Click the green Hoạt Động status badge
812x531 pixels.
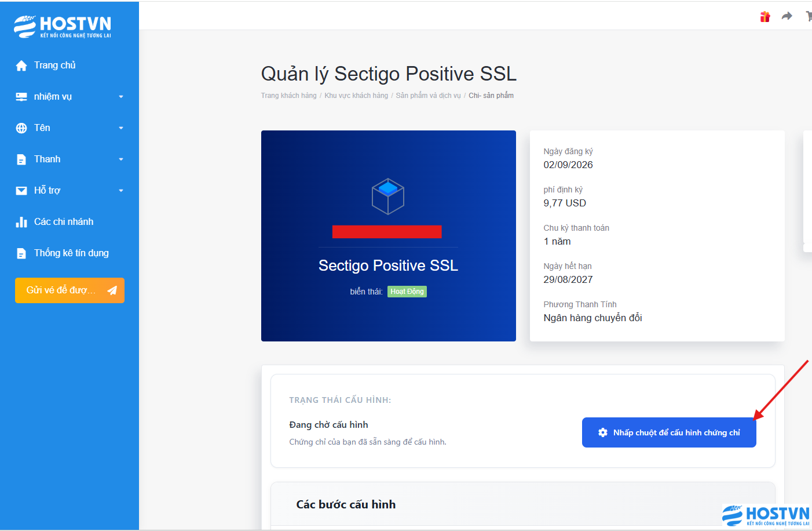407,292
